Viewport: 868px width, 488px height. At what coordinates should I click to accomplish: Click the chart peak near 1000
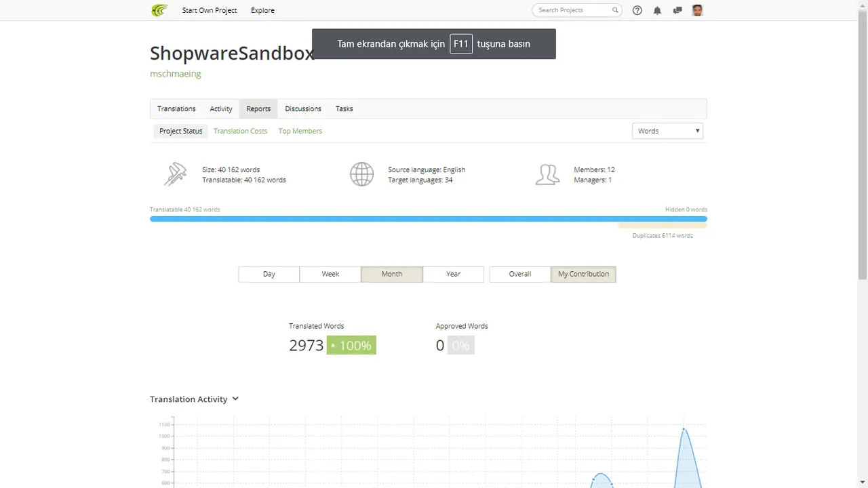684,429
